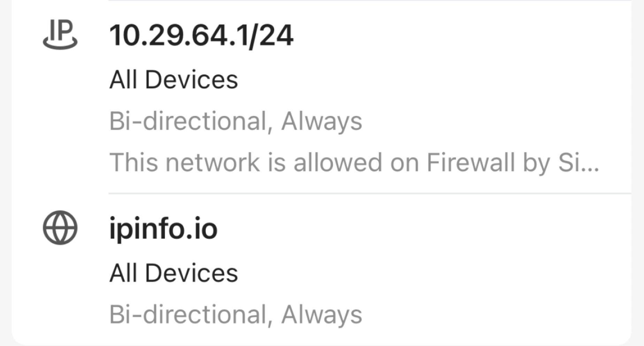
Task: Tap the word Bi-directional under 10.29.64.1/24
Action: coord(188,121)
